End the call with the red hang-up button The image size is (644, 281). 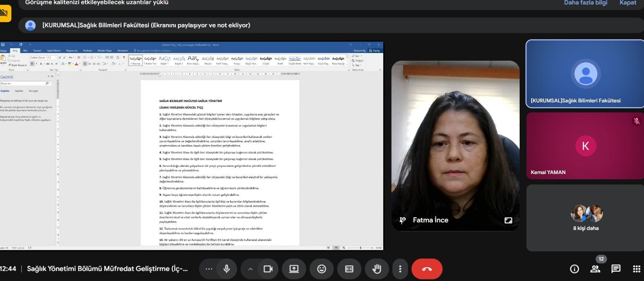click(x=427, y=269)
